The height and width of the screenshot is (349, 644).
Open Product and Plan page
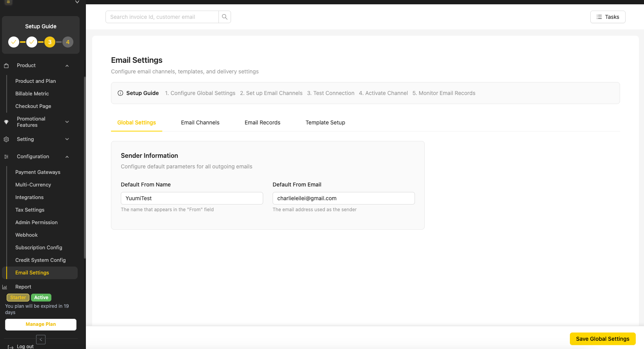(x=36, y=81)
